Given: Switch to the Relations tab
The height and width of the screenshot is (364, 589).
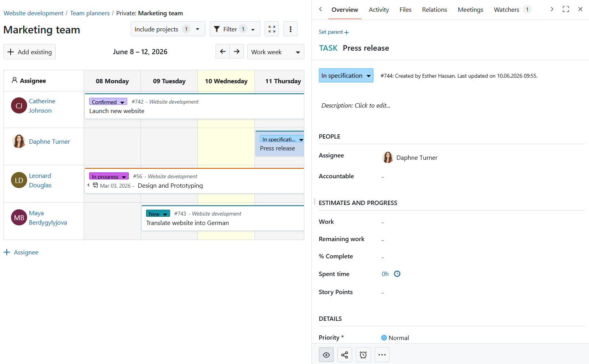Looking at the screenshot, I should point(435,9).
